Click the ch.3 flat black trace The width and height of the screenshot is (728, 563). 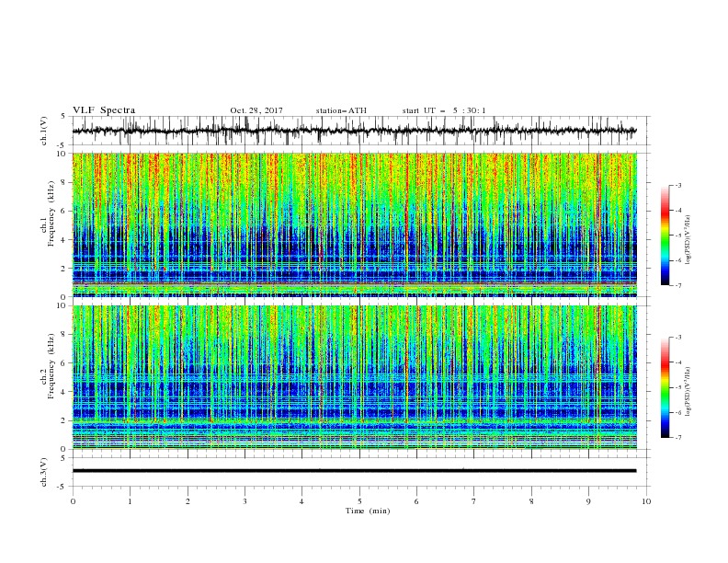tap(354, 471)
